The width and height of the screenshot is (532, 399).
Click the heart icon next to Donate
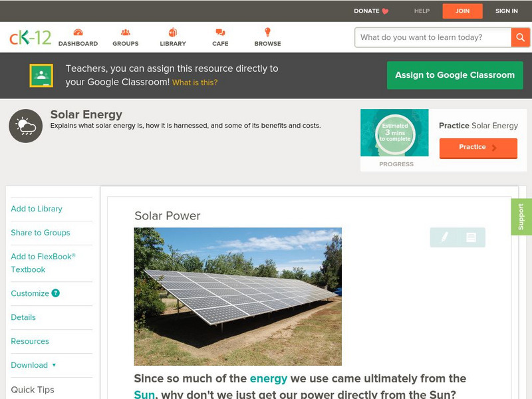pyautogui.click(x=384, y=11)
